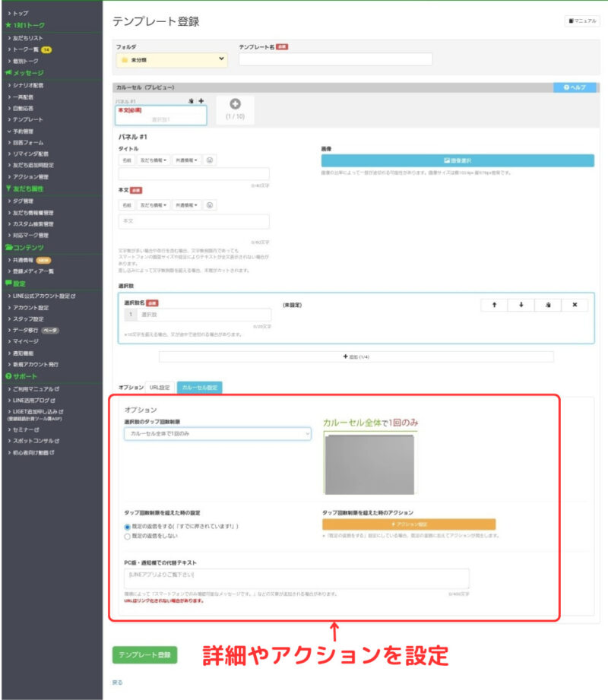Insert emoji in the 本文 field toolbar

pyautogui.click(x=209, y=205)
